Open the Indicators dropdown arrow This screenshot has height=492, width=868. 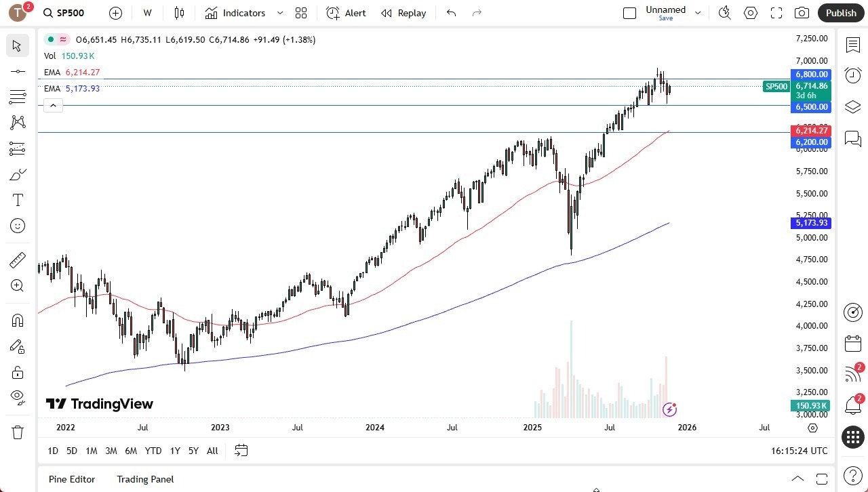[279, 13]
